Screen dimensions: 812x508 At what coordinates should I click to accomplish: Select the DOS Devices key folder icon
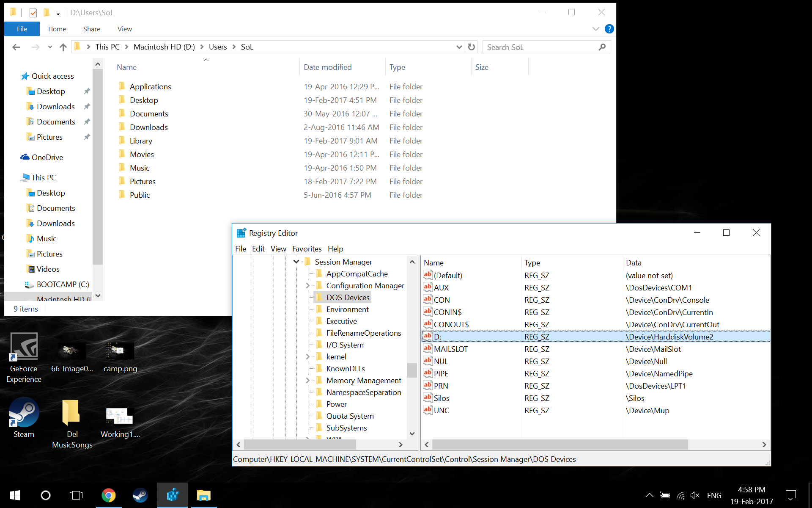[x=319, y=297]
